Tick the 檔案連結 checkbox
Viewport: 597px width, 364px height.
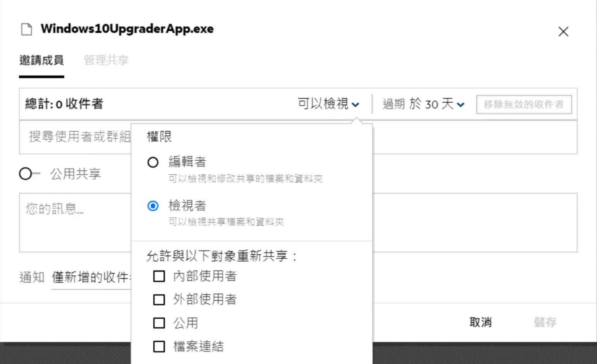click(x=159, y=347)
